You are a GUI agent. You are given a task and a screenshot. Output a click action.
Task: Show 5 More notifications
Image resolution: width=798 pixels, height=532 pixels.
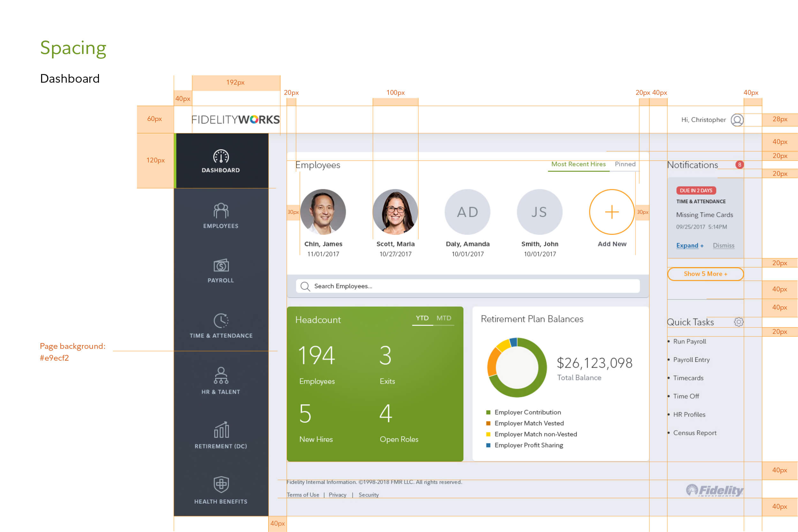(x=705, y=274)
